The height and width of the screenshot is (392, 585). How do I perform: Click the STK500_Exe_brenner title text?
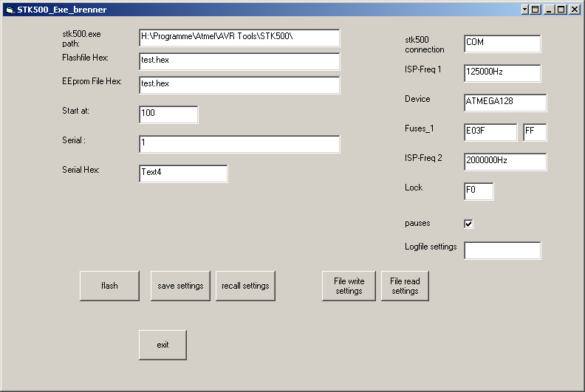(x=61, y=10)
